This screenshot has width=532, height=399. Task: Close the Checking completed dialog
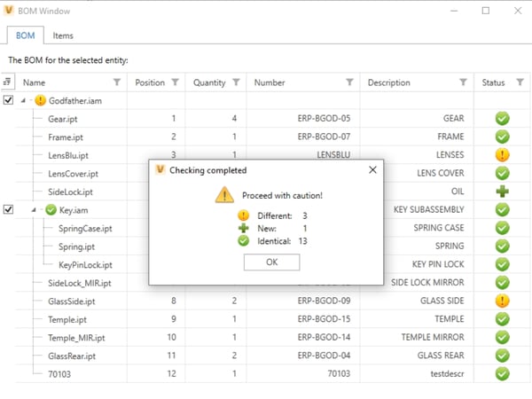click(x=372, y=170)
